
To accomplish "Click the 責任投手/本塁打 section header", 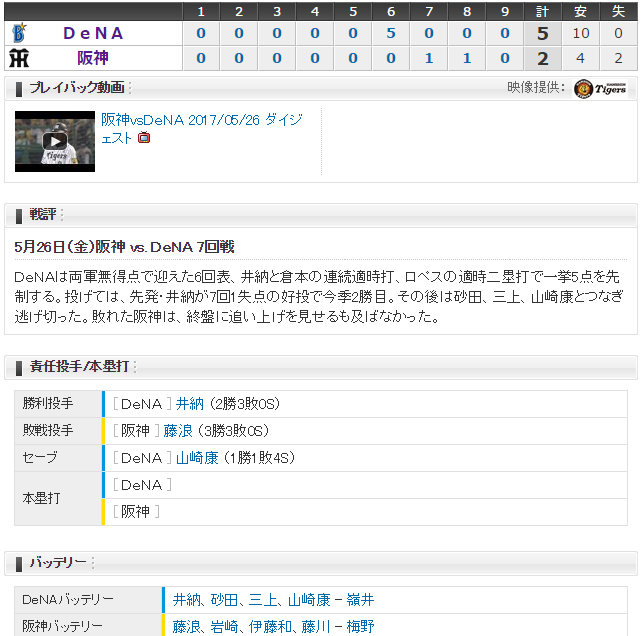I will pos(79,366).
